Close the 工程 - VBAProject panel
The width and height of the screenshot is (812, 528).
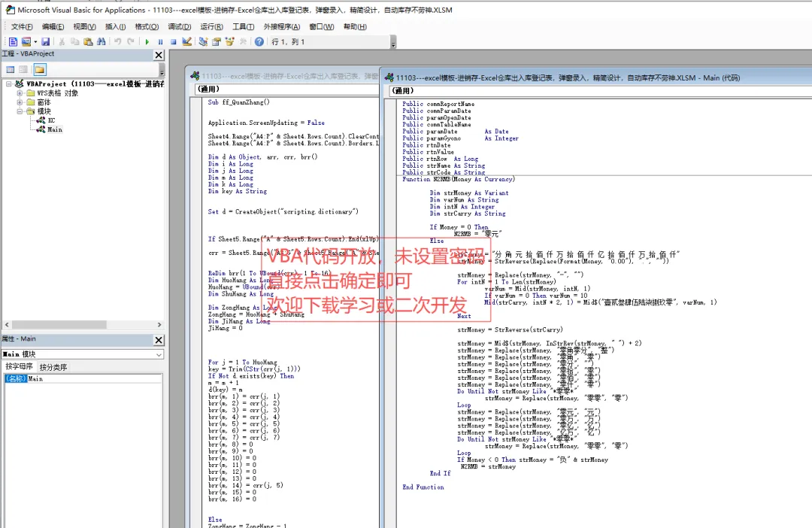pos(159,55)
